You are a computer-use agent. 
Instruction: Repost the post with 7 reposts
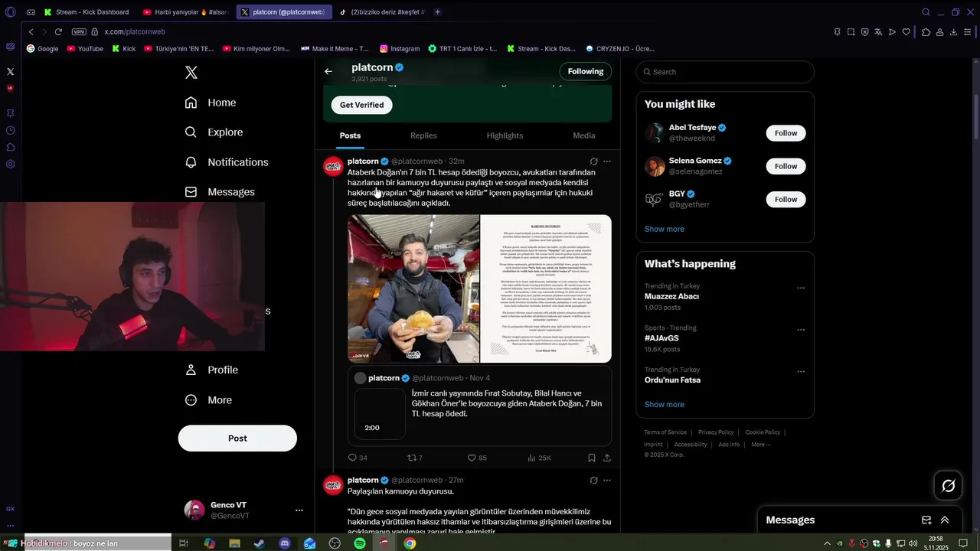pos(414,458)
